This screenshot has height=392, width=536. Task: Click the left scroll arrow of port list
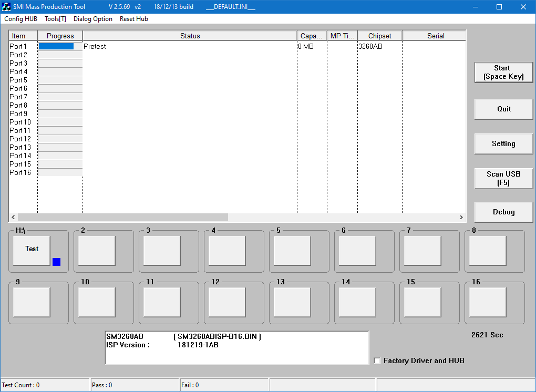(x=13, y=217)
